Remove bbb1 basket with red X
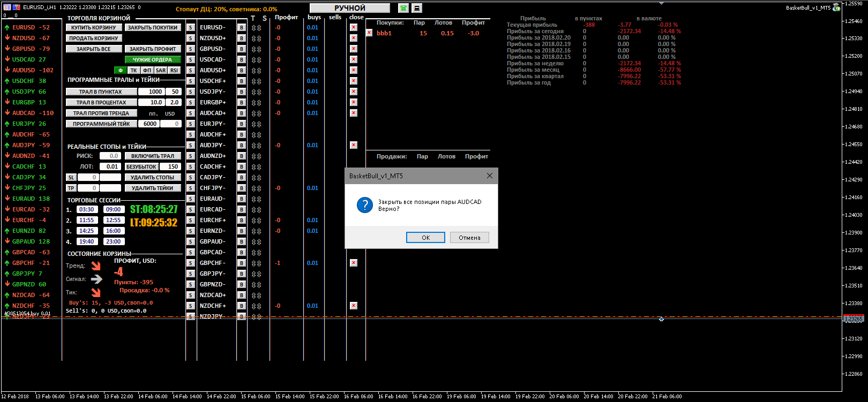The width and height of the screenshot is (868, 402). (x=369, y=33)
